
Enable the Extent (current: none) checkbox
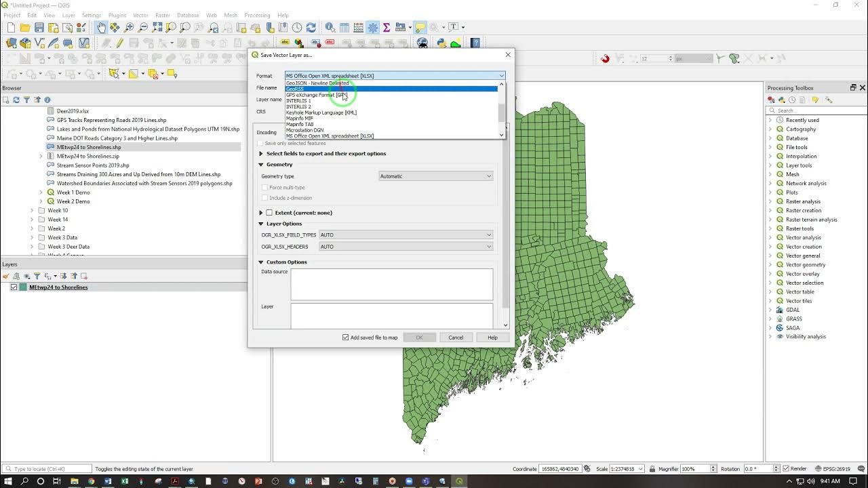(269, 213)
